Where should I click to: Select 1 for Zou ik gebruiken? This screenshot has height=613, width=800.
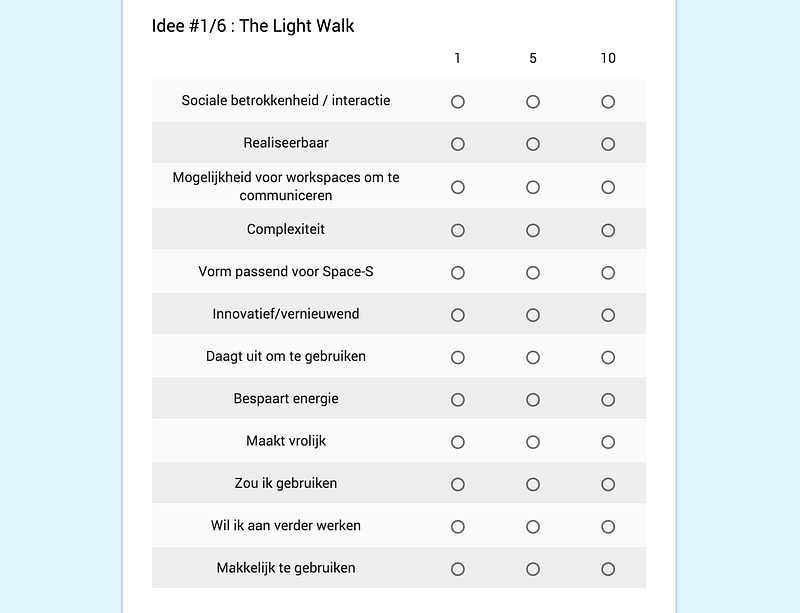[x=458, y=484]
